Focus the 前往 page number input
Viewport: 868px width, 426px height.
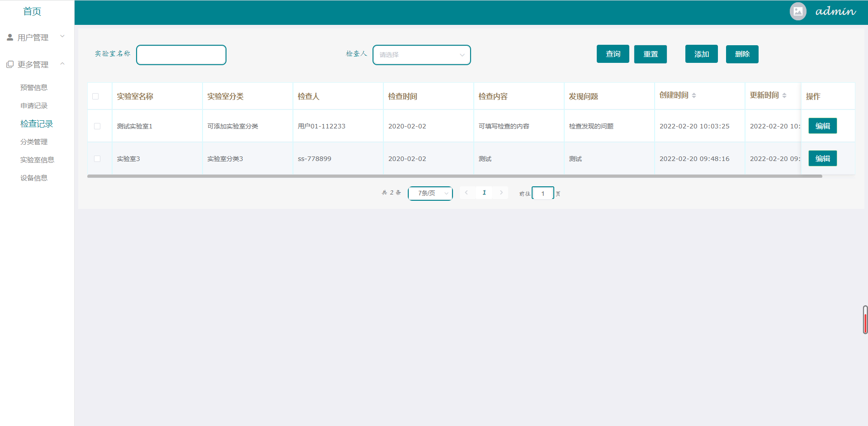(543, 193)
